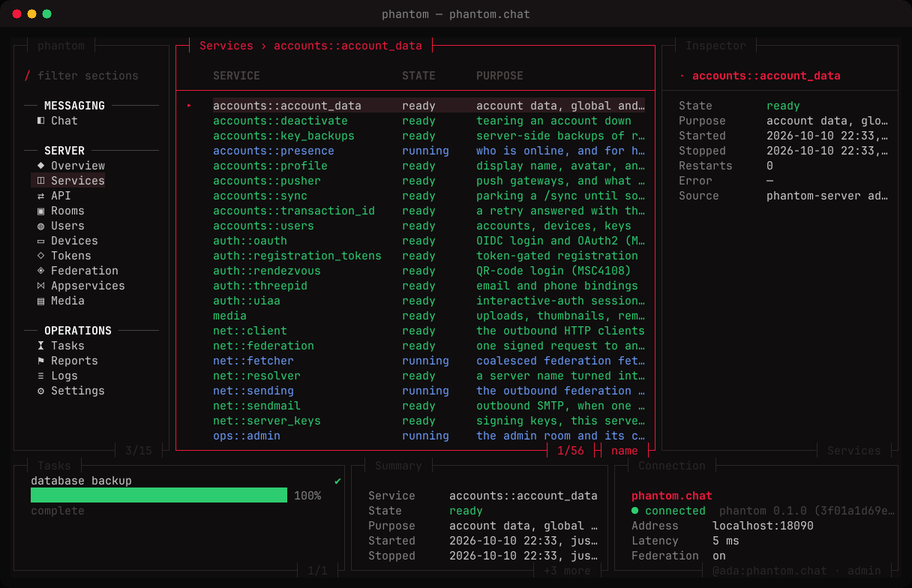Click the Rooms sidebar icon
The height and width of the screenshot is (588, 912).
tap(41, 211)
